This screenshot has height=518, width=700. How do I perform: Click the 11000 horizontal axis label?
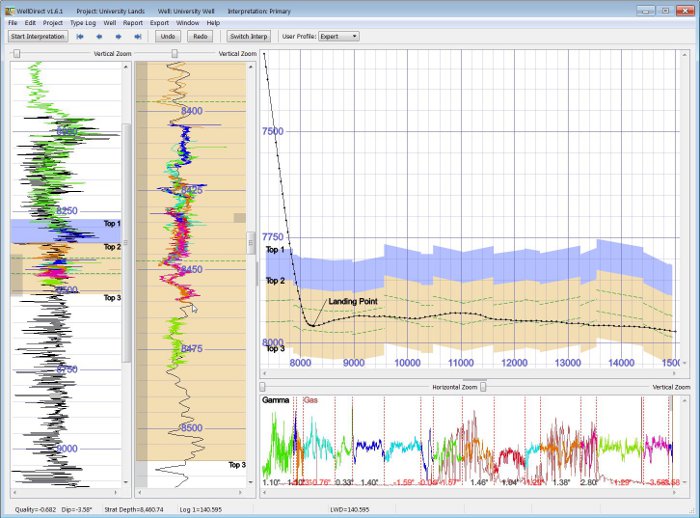[461, 363]
